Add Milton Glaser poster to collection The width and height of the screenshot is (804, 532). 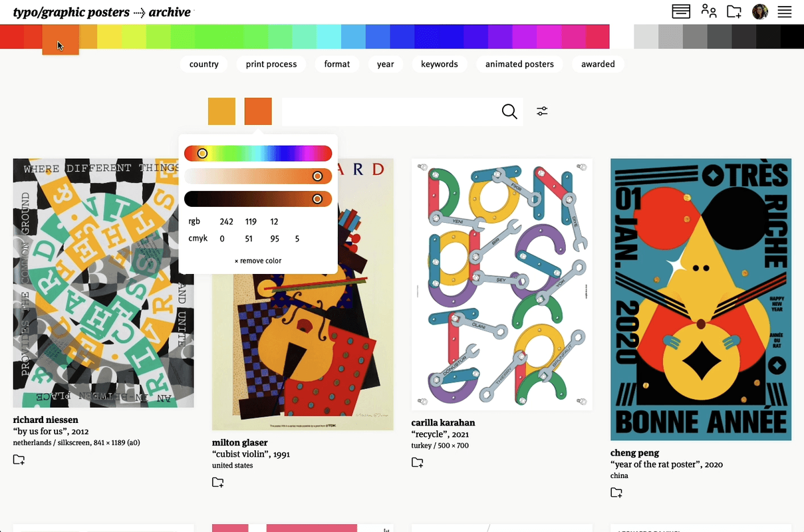click(218, 482)
